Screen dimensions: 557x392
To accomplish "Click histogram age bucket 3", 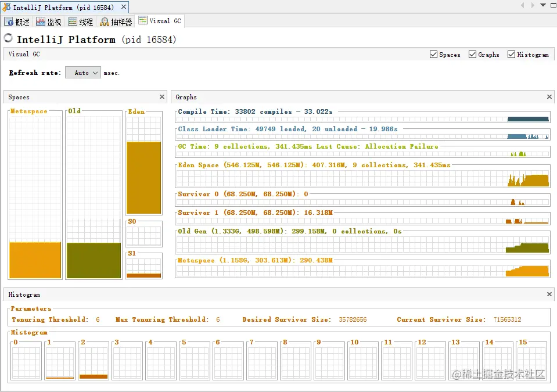I will coord(127,362).
